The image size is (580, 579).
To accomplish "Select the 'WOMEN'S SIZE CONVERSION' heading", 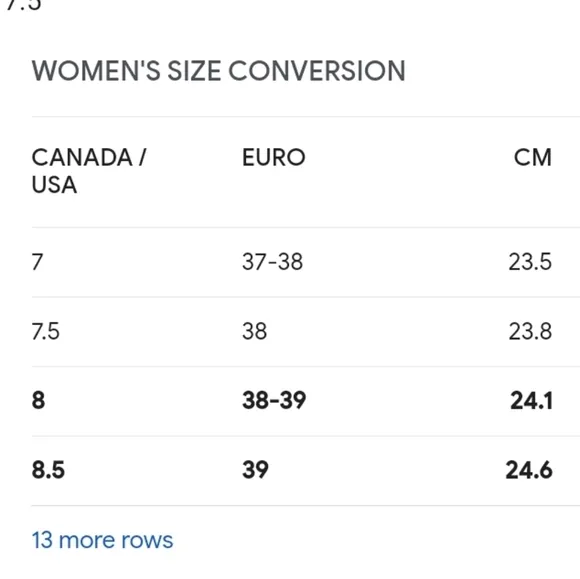I will coord(219,71).
